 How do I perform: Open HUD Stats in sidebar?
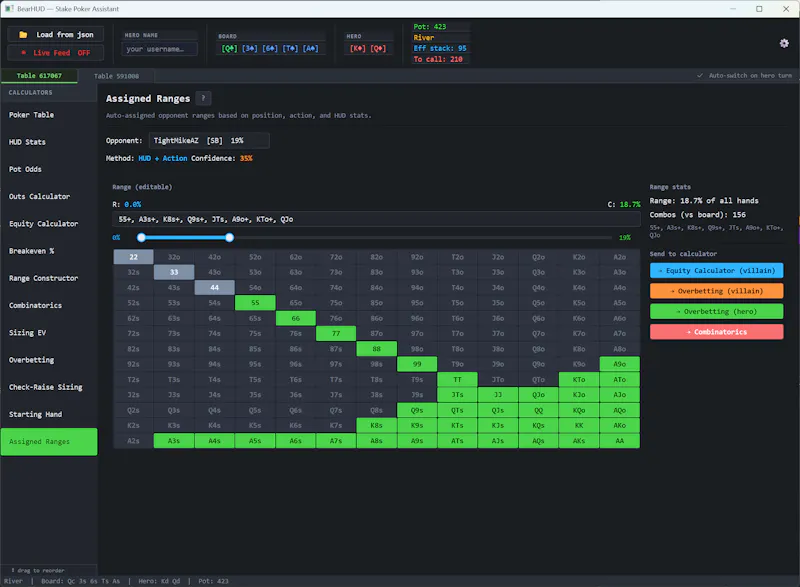[x=48, y=142]
